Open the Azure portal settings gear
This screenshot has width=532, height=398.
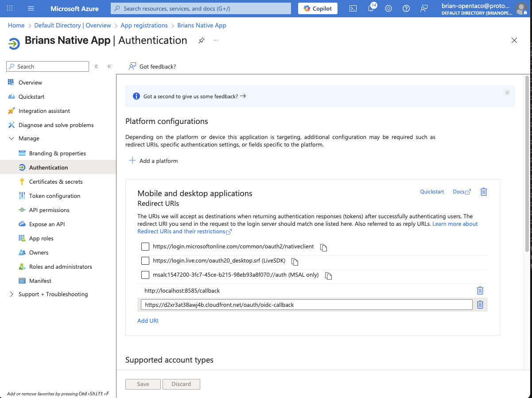click(388, 8)
